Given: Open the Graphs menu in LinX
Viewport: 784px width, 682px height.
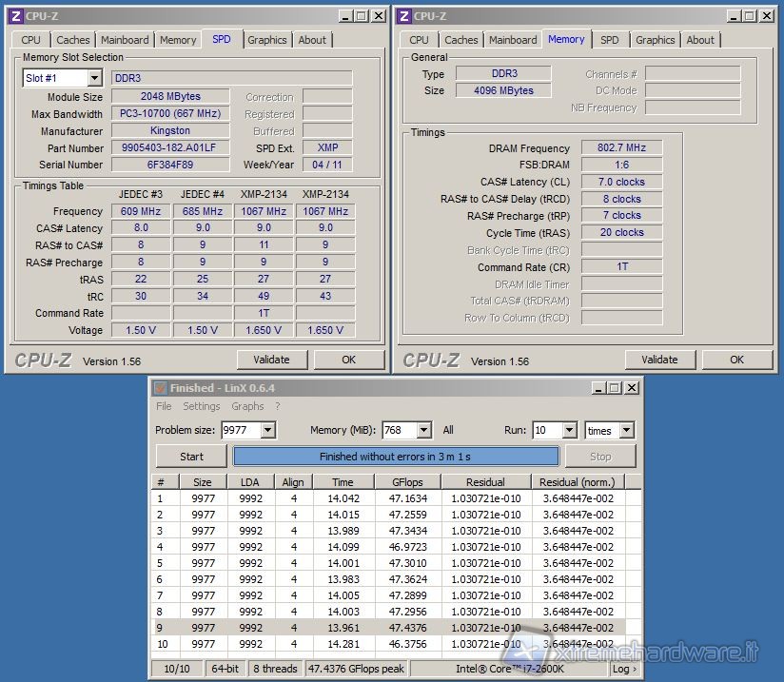Looking at the screenshot, I should pos(247,406).
